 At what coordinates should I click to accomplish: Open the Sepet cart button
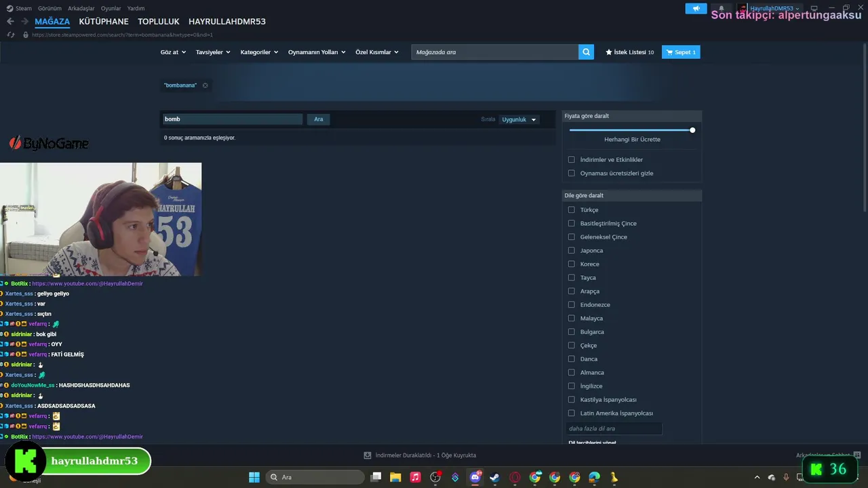tap(681, 52)
